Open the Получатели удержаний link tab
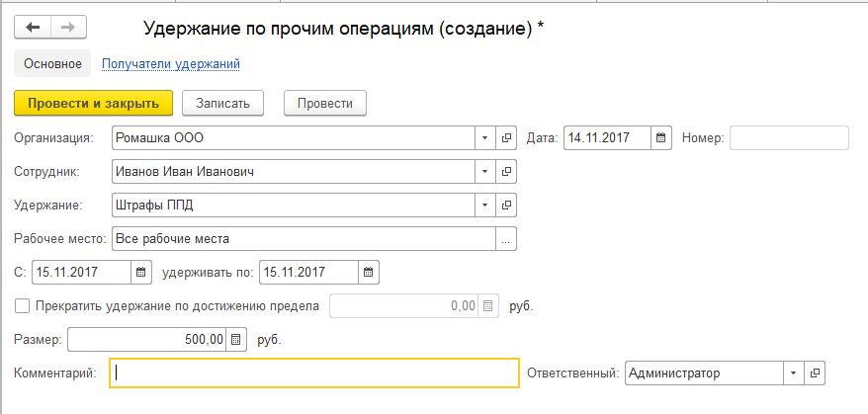The width and height of the screenshot is (868, 414). 170,64
